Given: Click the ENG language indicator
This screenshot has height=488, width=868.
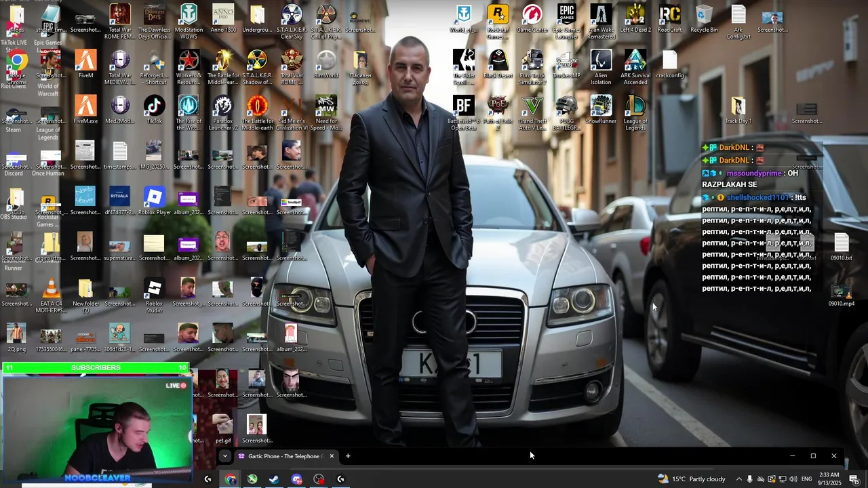Looking at the screenshot, I should click(x=807, y=479).
